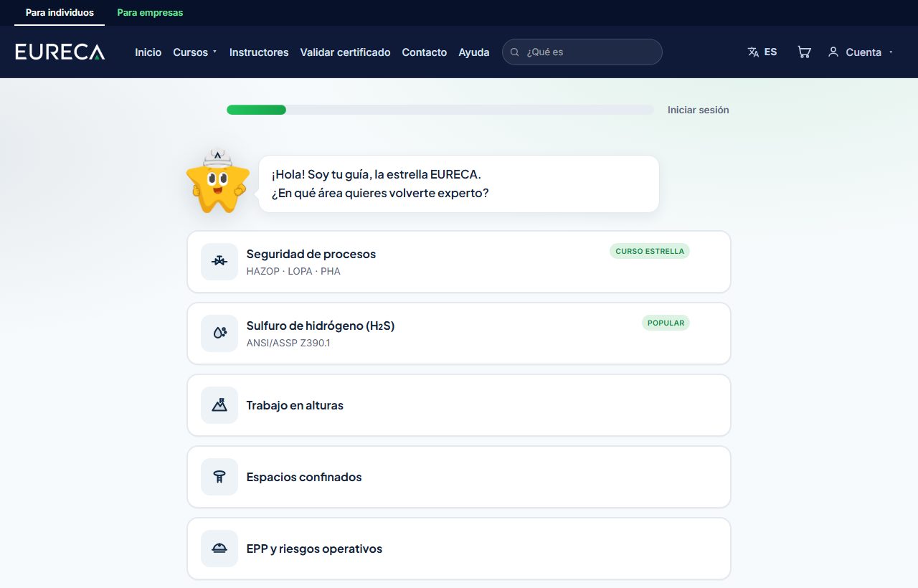The image size is (918, 588).
Task: Click the search magnifier icon
Action: point(514,52)
